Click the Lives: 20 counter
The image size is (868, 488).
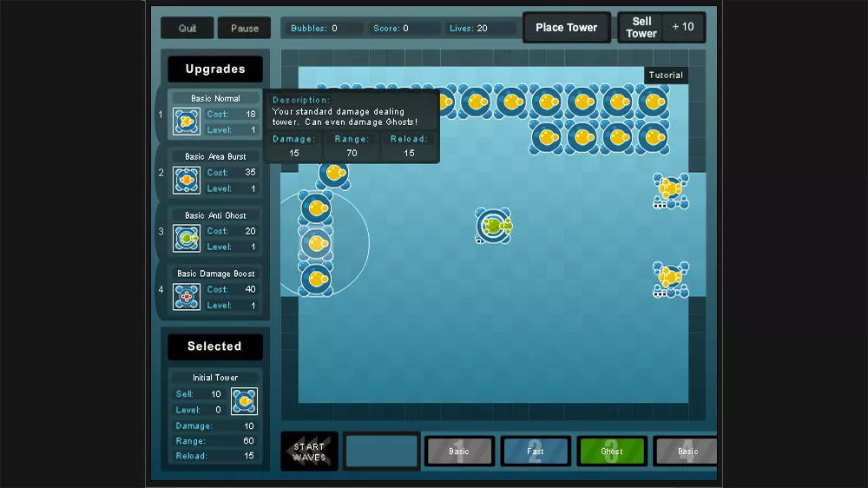click(x=479, y=29)
